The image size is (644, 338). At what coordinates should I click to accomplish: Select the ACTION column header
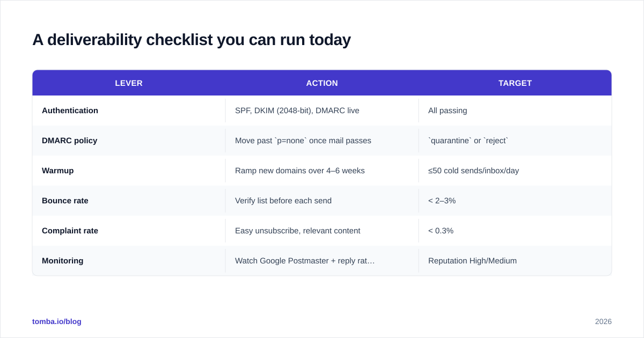(x=322, y=83)
